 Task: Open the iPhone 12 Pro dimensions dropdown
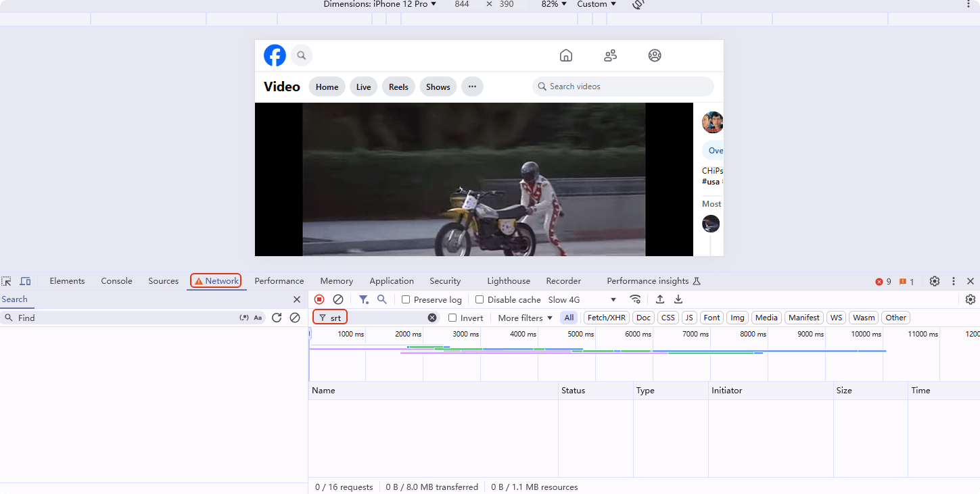pos(380,4)
